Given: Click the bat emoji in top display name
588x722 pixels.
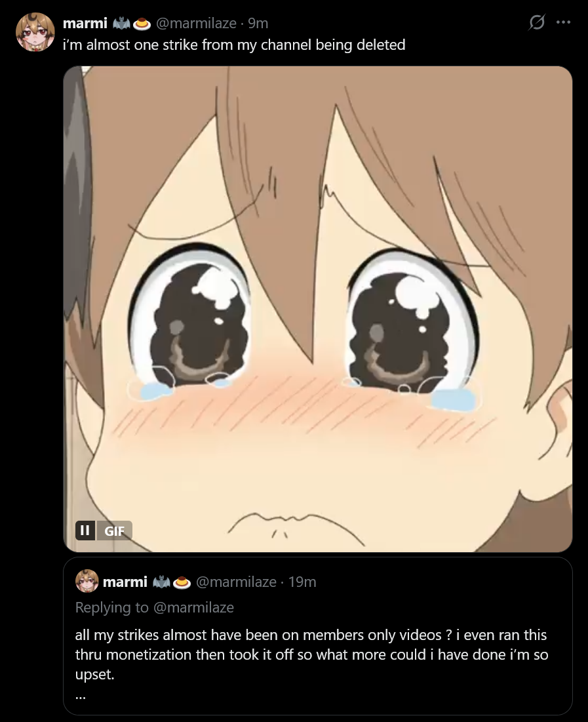Looking at the screenshot, I should click(121, 23).
